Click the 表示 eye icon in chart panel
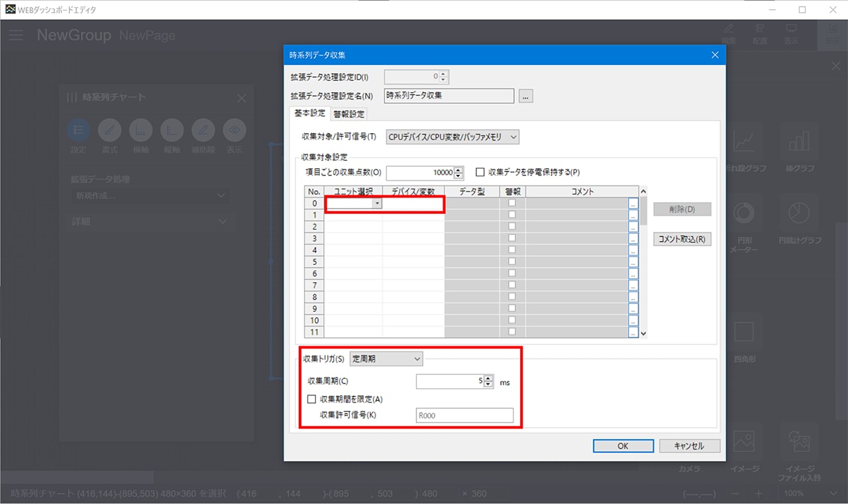 pos(234,130)
